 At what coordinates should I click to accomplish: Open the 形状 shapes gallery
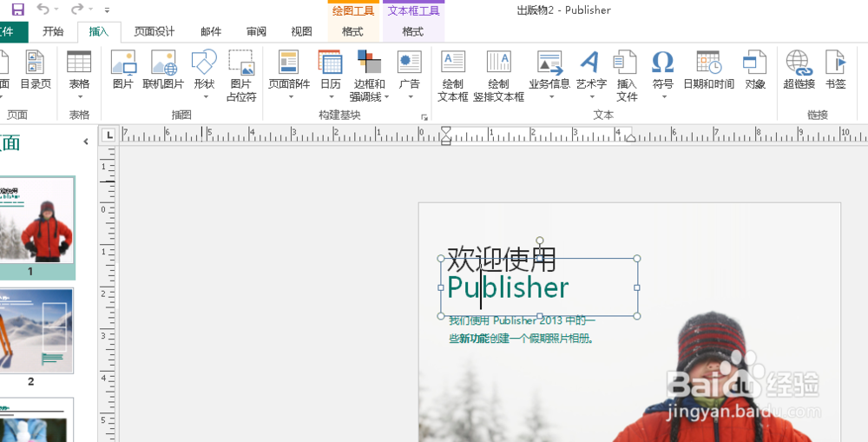(204, 76)
